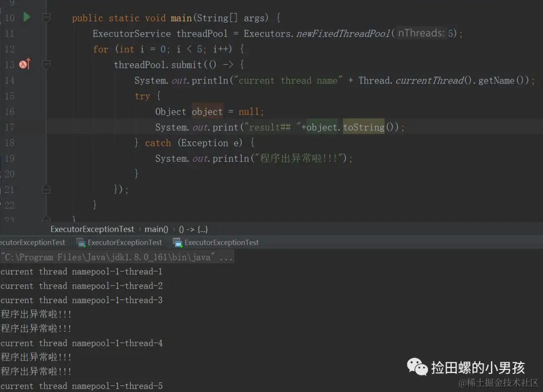Expand the folded '...' after the java command line
543x392 pixels.
point(226,257)
